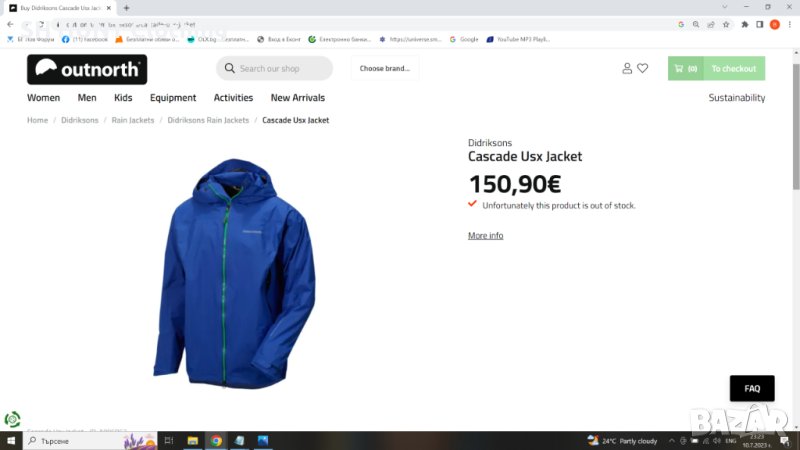Click the blue jacket product image
Image resolution: width=800 pixels, height=450 pixels.
[x=235, y=272]
